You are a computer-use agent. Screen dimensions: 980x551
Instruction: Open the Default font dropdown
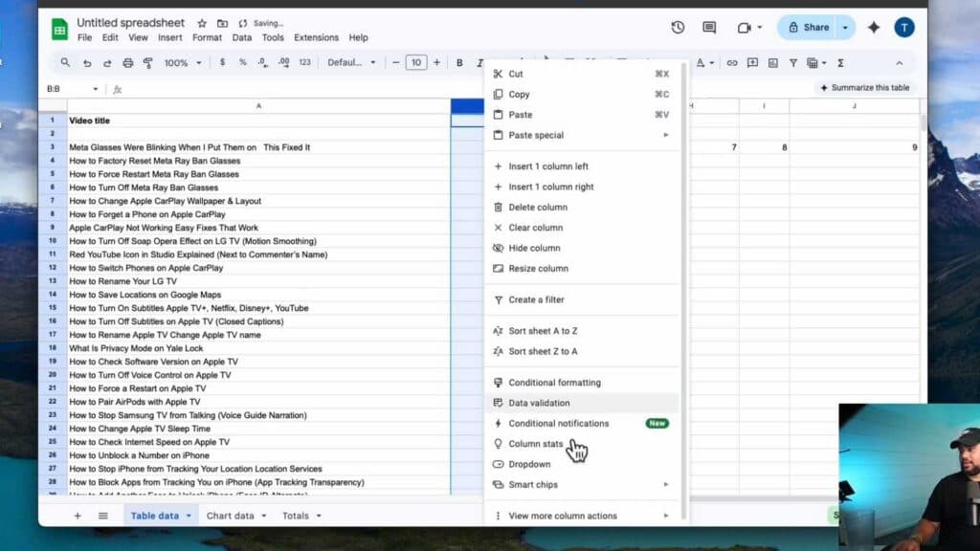pyautogui.click(x=351, y=62)
